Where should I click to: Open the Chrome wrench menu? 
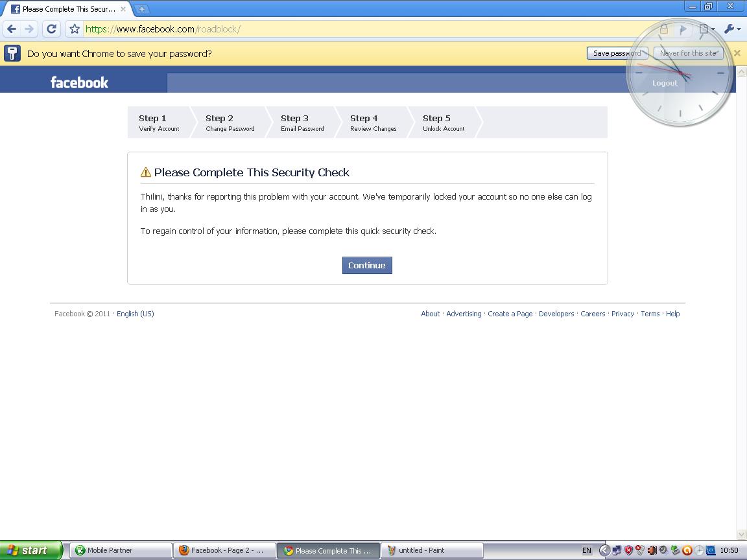(731, 29)
